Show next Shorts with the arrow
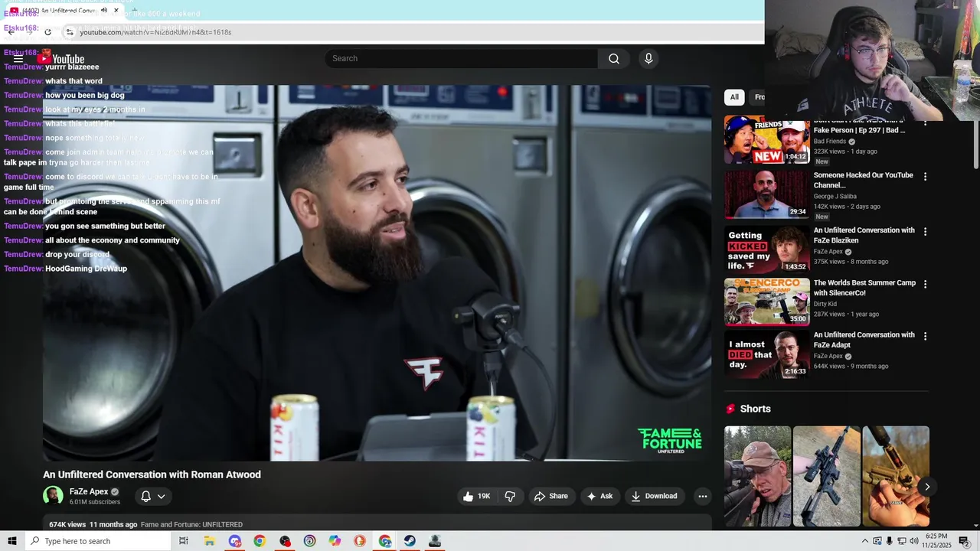 926,487
